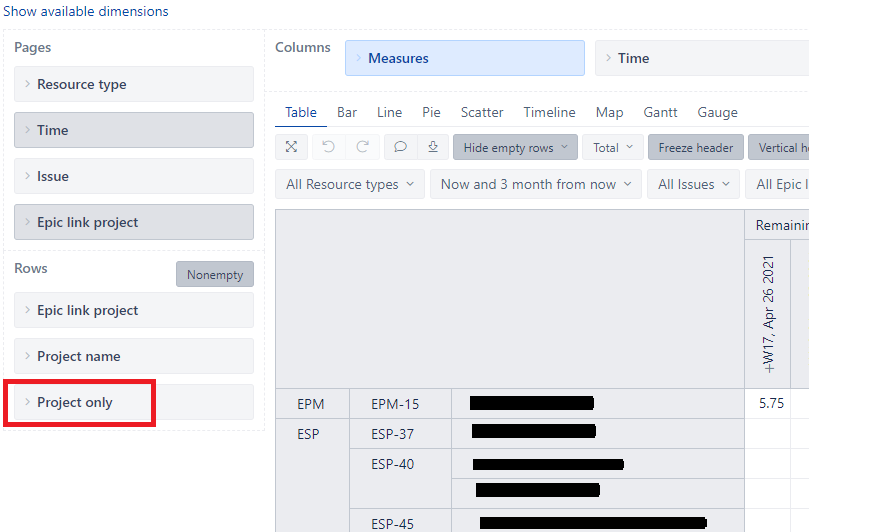This screenshot has height=532, width=873.
Task: Click the export download icon
Action: tap(433, 147)
